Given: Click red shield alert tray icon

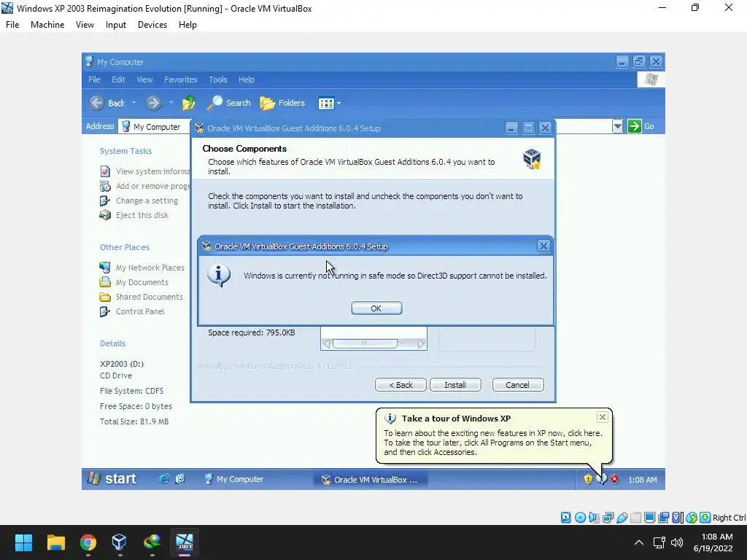Looking at the screenshot, I should [x=614, y=480].
